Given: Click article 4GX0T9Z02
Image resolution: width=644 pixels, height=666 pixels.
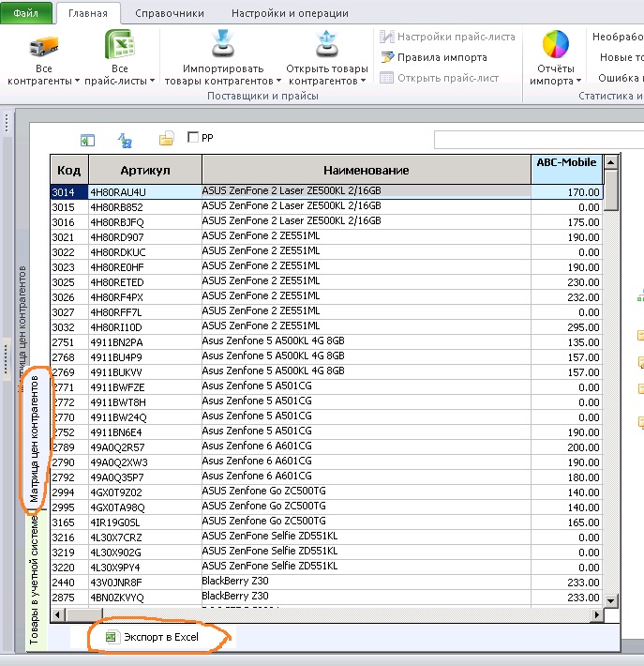Looking at the screenshot, I should point(145,492).
